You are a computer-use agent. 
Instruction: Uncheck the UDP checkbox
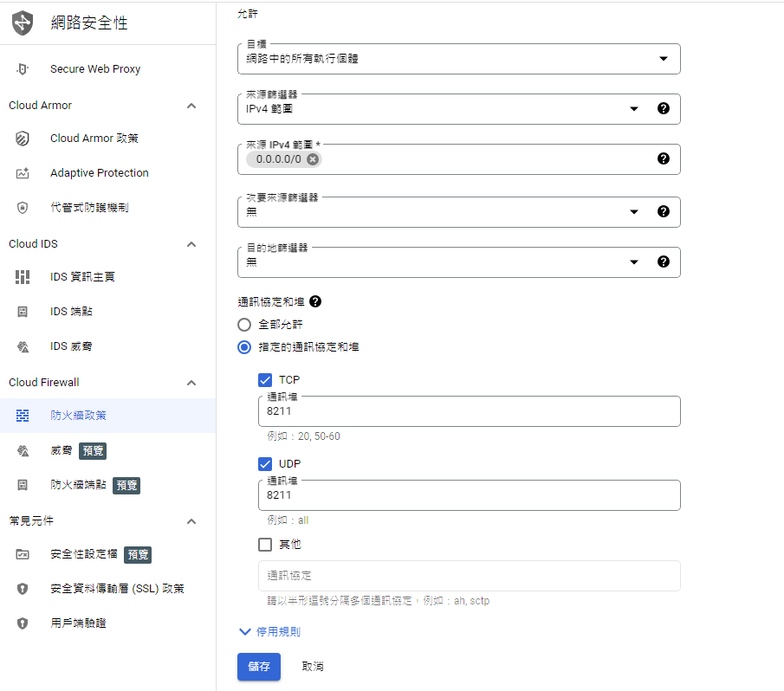265,464
